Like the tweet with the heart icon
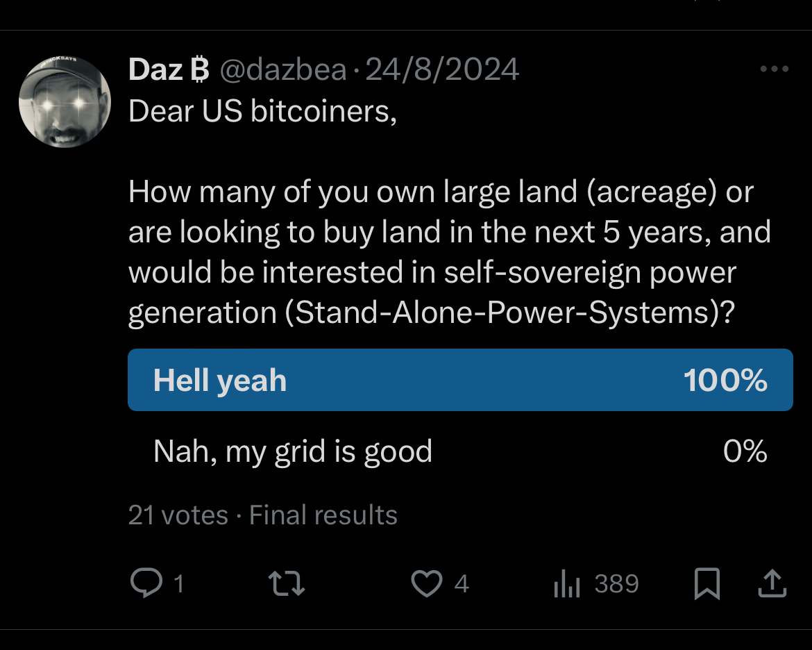 tap(426, 583)
